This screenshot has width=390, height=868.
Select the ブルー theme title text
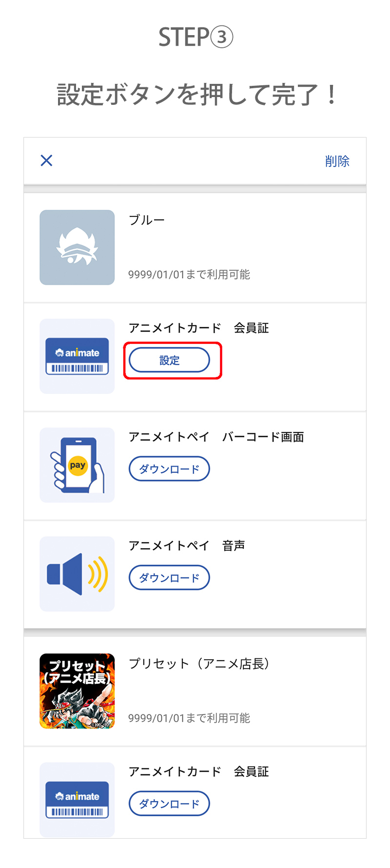(147, 220)
